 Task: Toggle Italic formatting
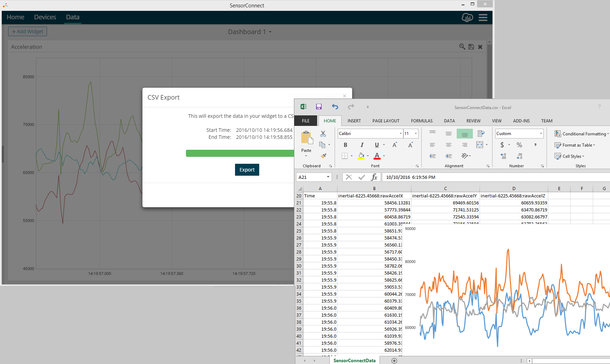point(362,145)
